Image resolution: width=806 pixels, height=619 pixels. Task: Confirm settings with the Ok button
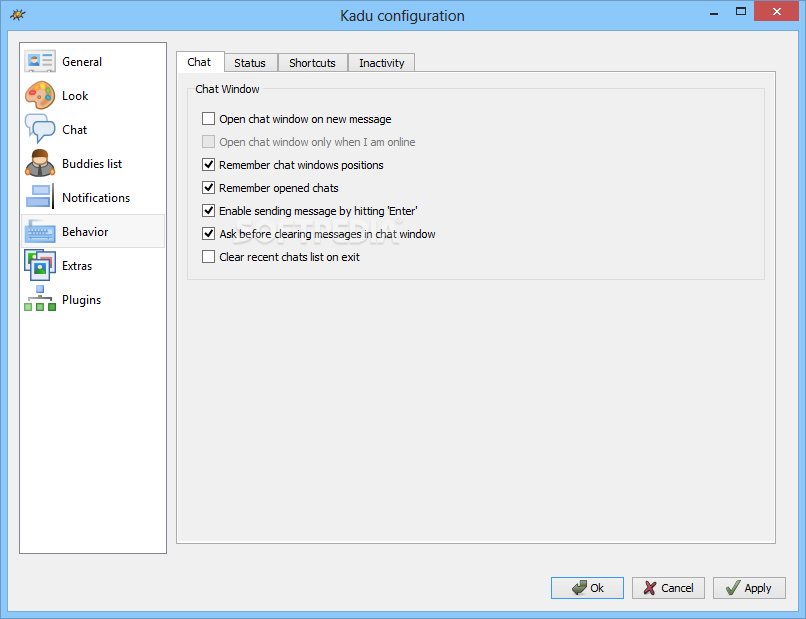click(x=587, y=588)
